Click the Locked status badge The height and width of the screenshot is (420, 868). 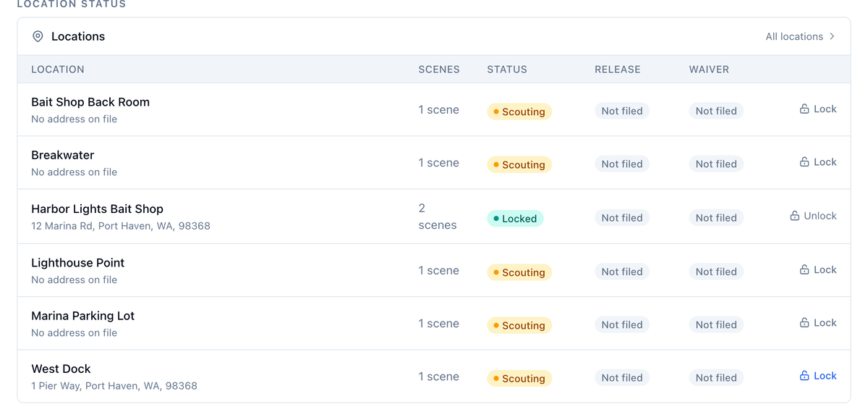[515, 218]
